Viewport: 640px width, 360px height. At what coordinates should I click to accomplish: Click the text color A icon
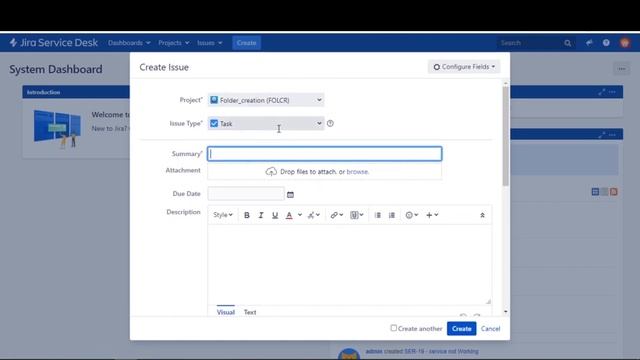(x=289, y=215)
